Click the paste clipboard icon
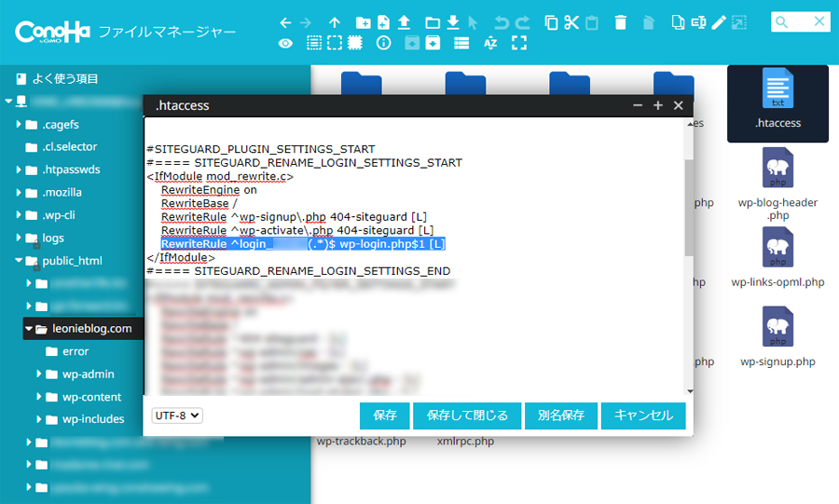This screenshot has height=504, width=839. click(592, 22)
